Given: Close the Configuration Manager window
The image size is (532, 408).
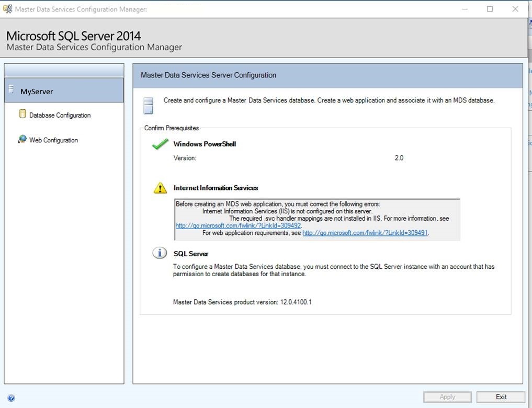Looking at the screenshot, I should (515, 9).
